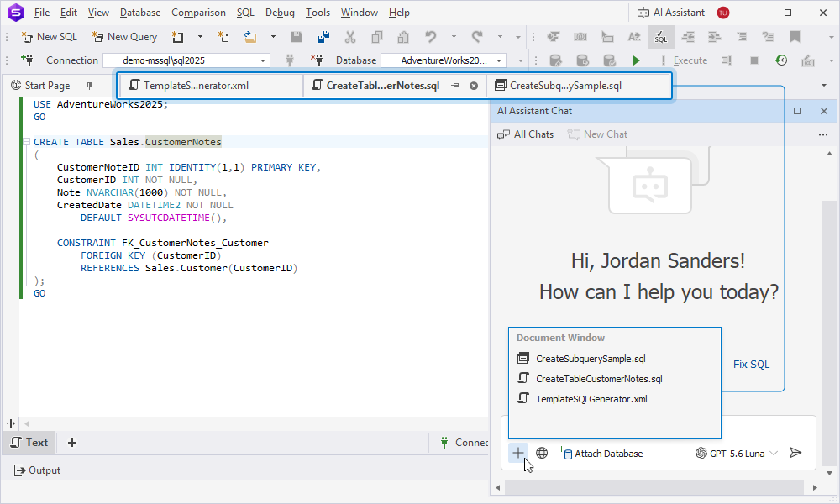Open the SQL execution history clock icon
Screen dimensions: 840x504
pos(781,60)
